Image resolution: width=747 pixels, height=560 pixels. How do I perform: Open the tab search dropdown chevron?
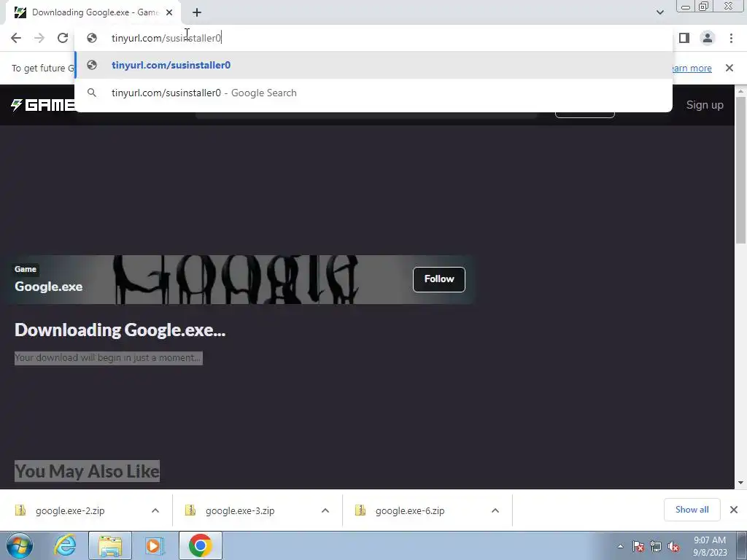(659, 12)
